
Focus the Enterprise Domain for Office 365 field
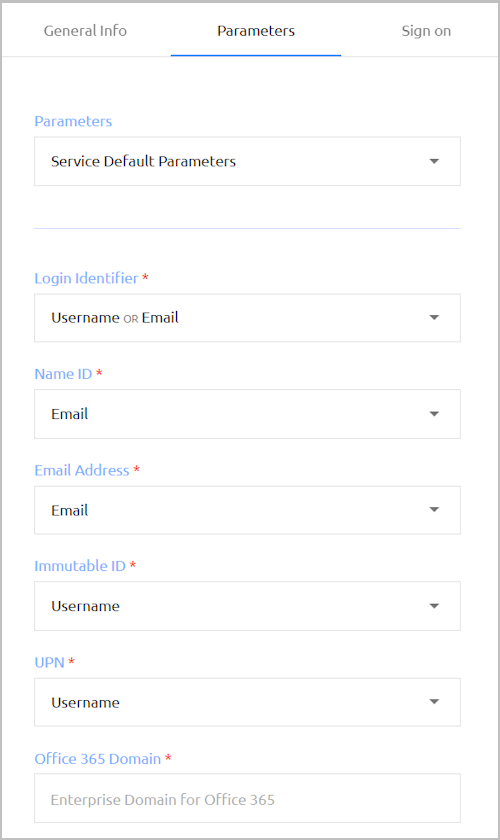pos(247,798)
